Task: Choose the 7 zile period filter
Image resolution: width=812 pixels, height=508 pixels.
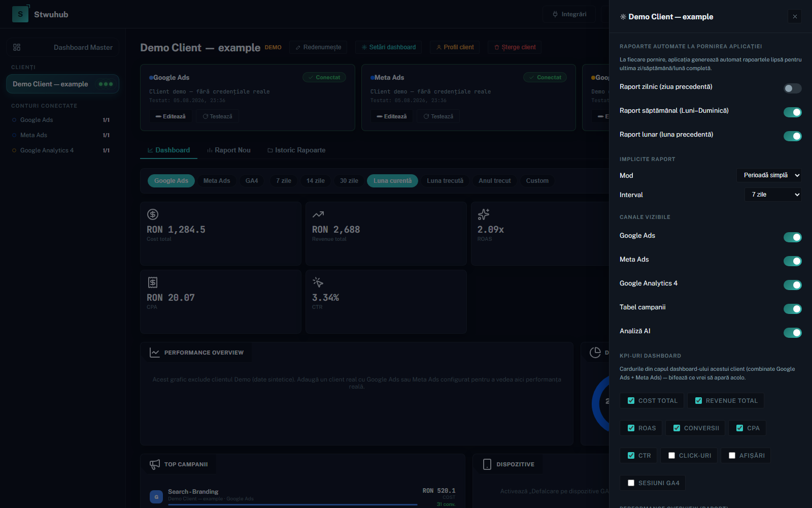Action: (x=284, y=181)
